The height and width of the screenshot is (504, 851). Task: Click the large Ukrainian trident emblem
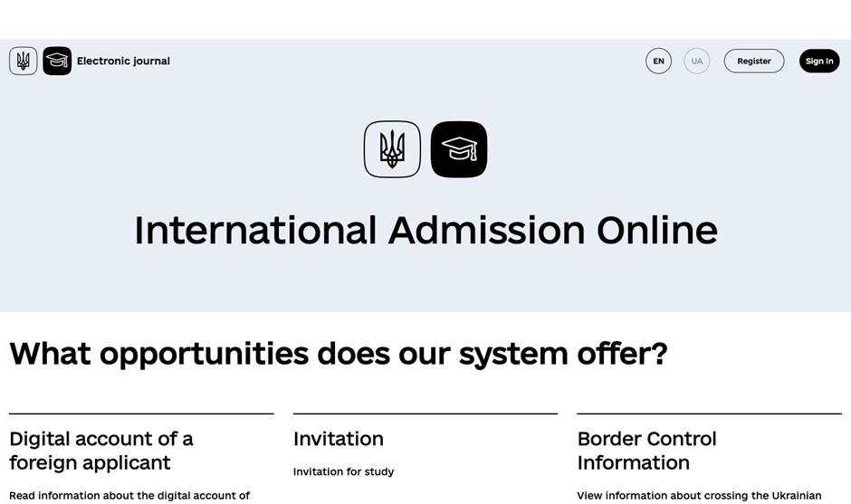click(x=392, y=149)
